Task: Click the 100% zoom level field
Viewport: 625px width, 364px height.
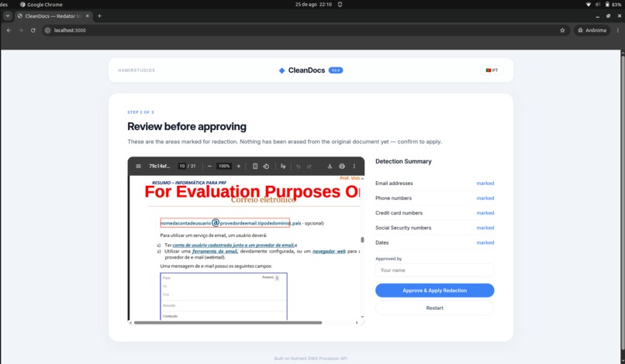Action: (x=224, y=166)
